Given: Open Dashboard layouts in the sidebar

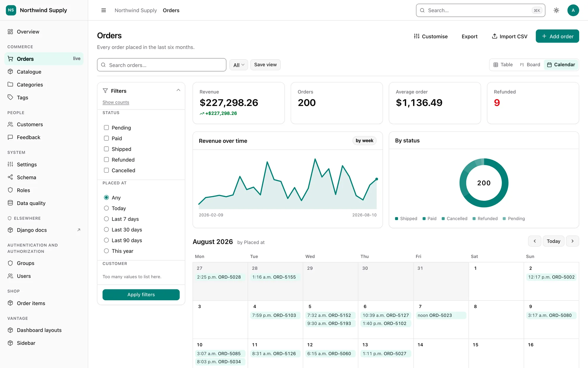Looking at the screenshot, I should pyautogui.click(x=44, y=330).
